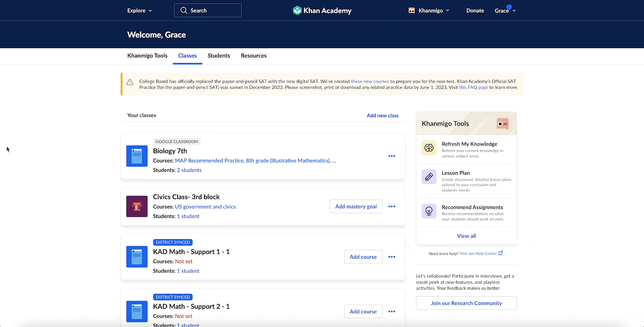Open more options for KAD Math - Support 1 - 1
644x327 pixels.
coord(392,257)
